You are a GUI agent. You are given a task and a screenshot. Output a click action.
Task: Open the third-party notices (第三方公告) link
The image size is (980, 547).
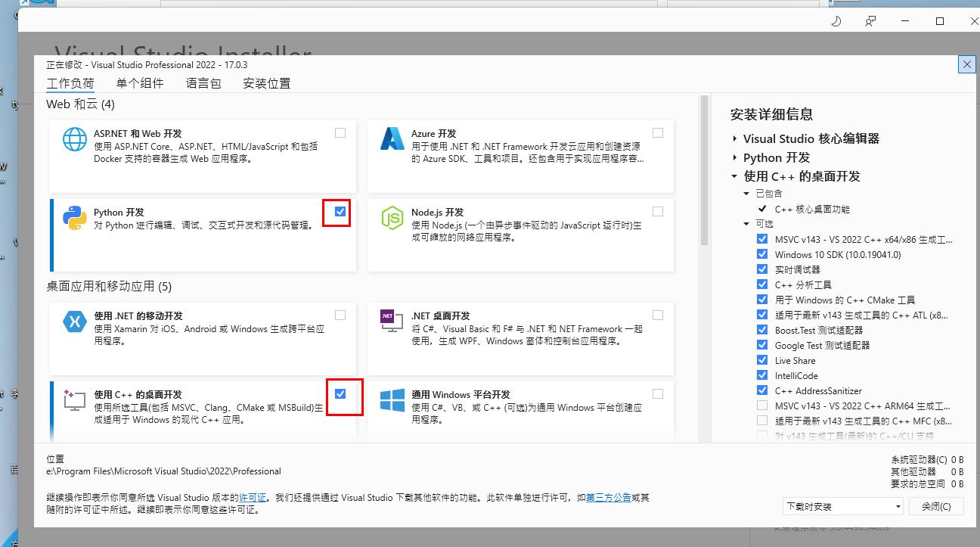click(608, 498)
